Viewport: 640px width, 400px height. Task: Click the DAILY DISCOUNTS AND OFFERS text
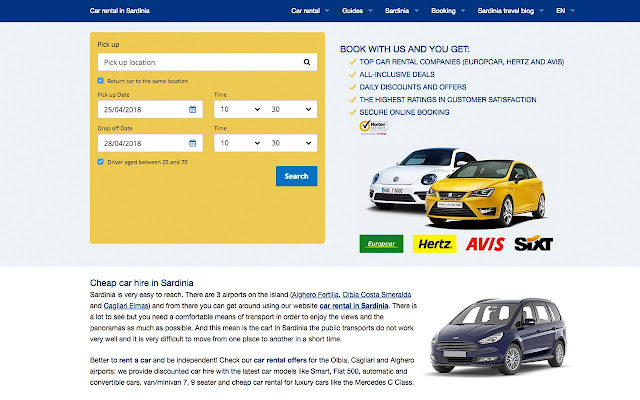[413, 87]
